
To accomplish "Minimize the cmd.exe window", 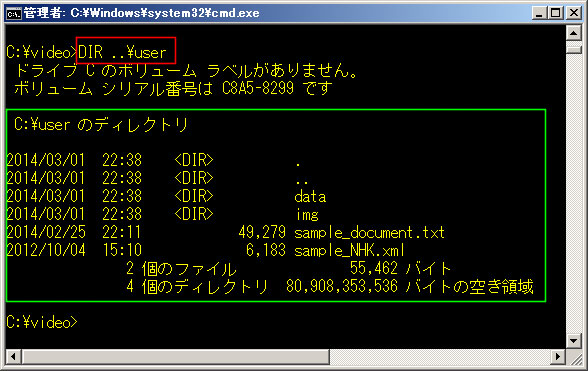I will (539, 13).
